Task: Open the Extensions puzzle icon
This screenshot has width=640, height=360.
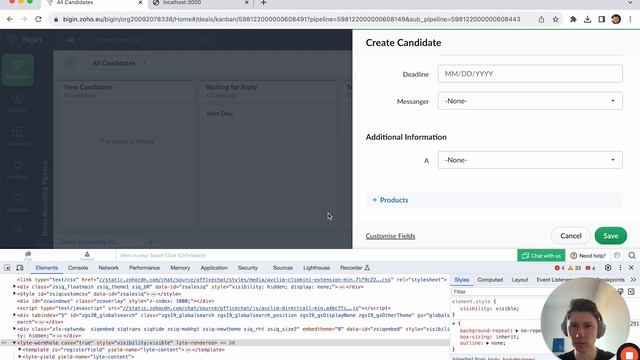Action: 573,19
